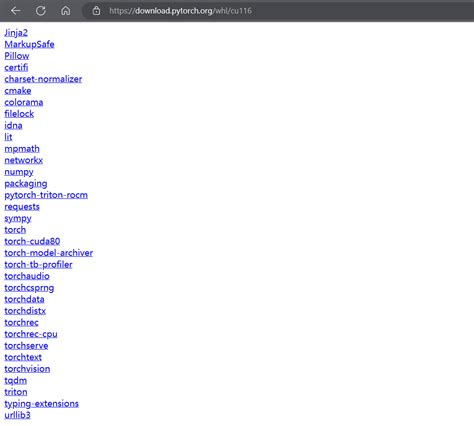Open the Jinja2 package link

point(16,33)
